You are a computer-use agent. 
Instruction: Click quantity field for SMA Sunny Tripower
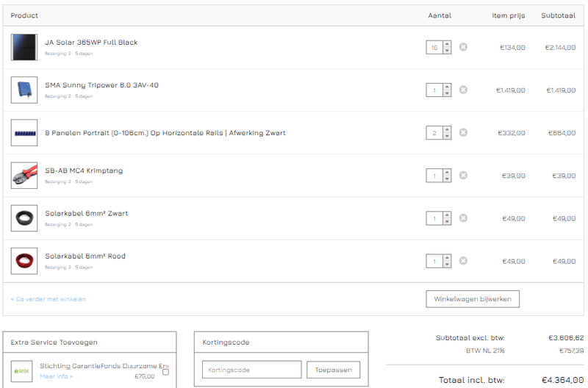tap(434, 90)
